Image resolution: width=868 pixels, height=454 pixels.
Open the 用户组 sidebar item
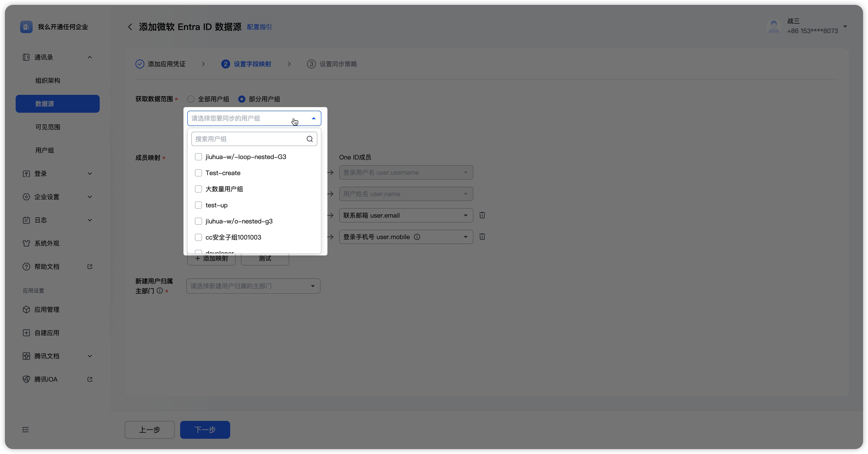click(x=45, y=151)
